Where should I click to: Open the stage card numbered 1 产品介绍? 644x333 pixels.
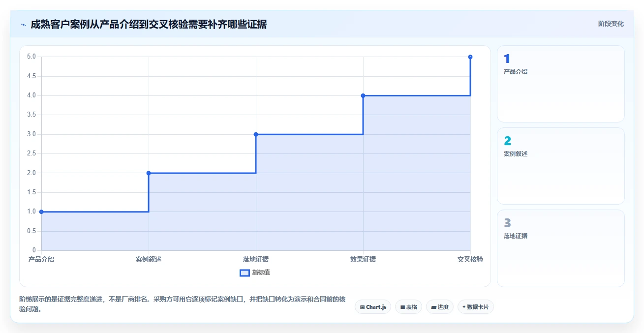tap(561, 84)
